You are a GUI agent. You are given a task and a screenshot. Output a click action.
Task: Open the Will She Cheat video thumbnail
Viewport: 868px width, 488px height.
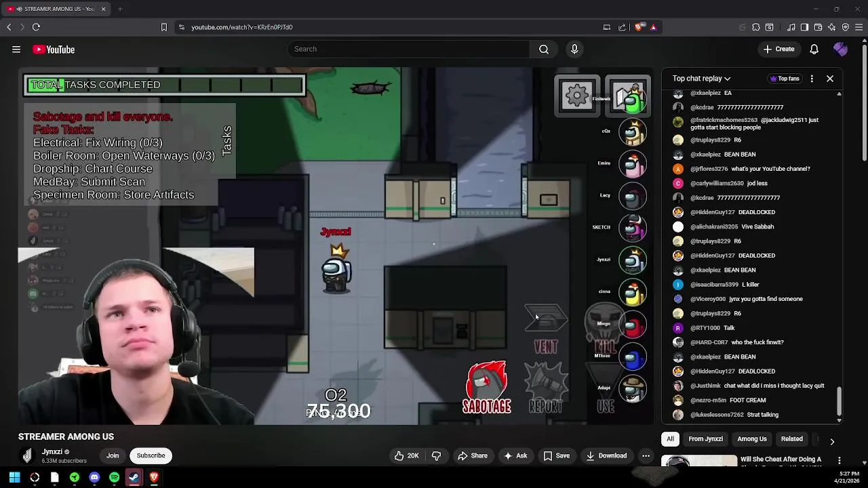[699, 462]
